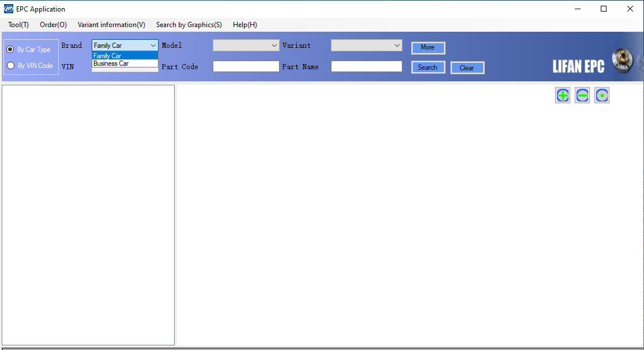Focus the Part Name input field
The height and width of the screenshot is (350, 644).
coord(366,66)
